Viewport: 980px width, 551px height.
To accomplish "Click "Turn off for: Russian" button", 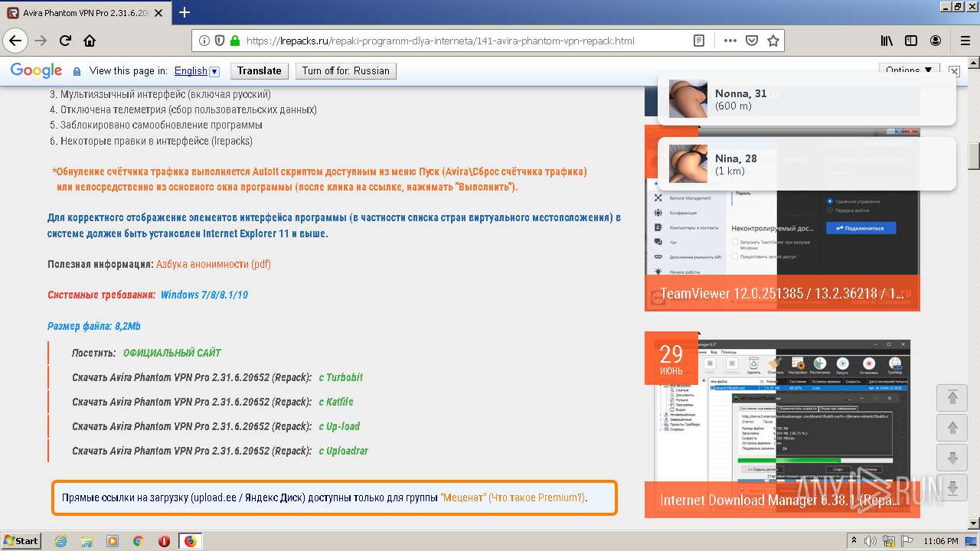I will click(x=346, y=71).
